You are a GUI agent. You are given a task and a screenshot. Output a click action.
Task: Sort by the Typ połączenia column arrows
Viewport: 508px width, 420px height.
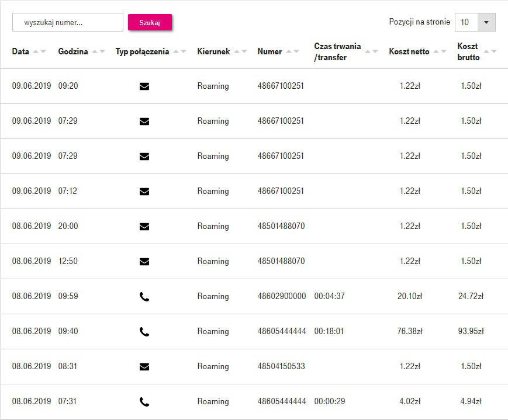(x=180, y=51)
